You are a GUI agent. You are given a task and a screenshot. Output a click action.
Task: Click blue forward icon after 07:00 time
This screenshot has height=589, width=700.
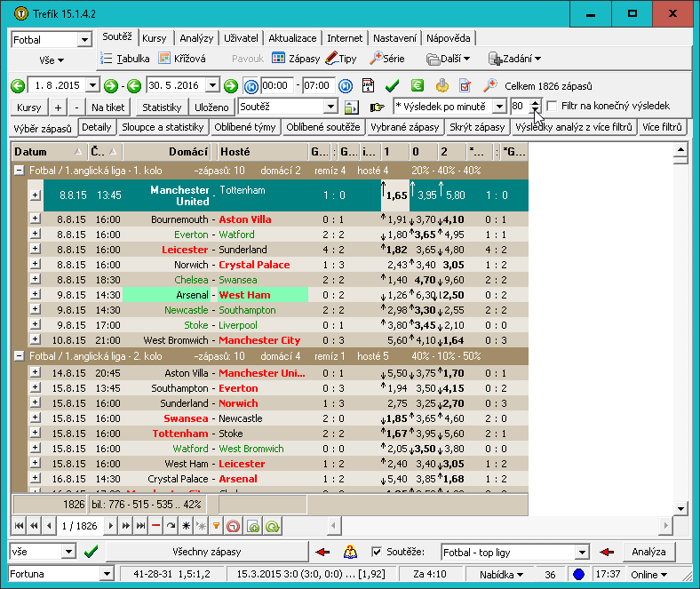[346, 86]
